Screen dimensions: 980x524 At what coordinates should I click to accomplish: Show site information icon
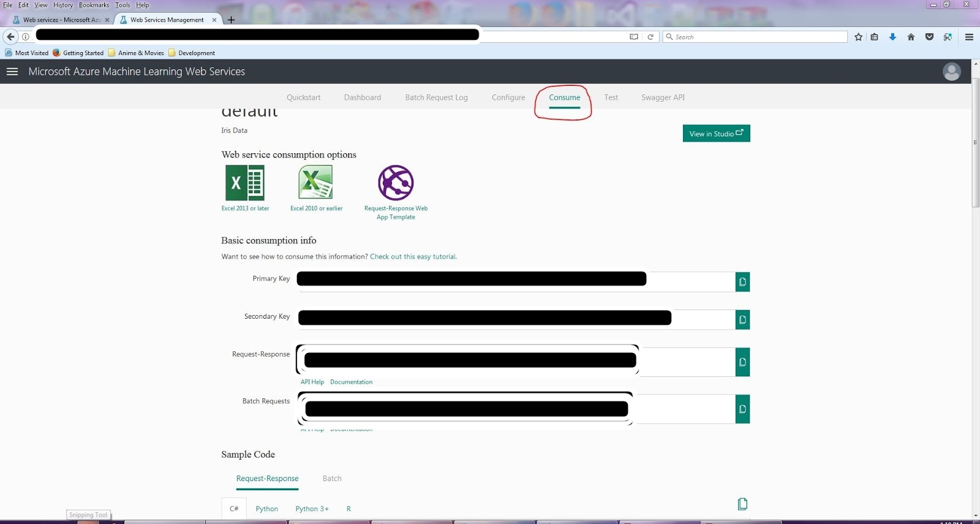point(26,37)
